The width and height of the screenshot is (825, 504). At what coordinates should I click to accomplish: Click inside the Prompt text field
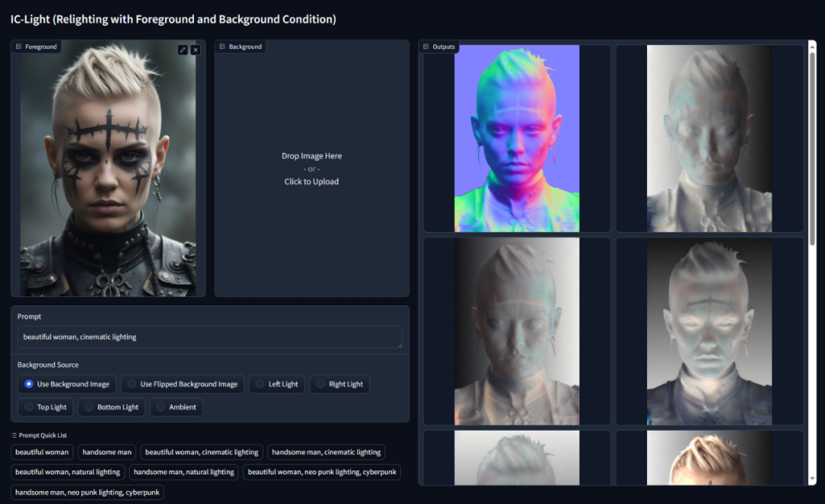click(x=210, y=337)
